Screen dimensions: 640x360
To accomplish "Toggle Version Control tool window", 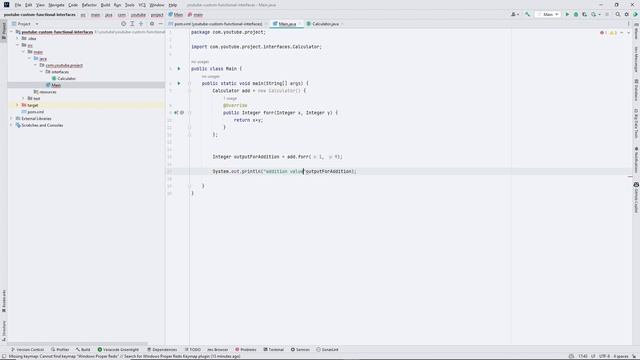I will pyautogui.click(x=27, y=350).
